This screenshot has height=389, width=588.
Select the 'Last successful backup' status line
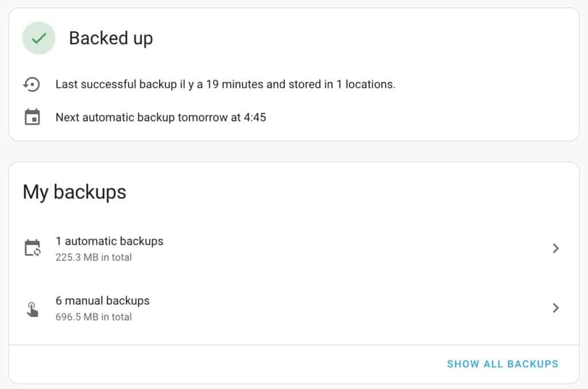click(x=225, y=84)
